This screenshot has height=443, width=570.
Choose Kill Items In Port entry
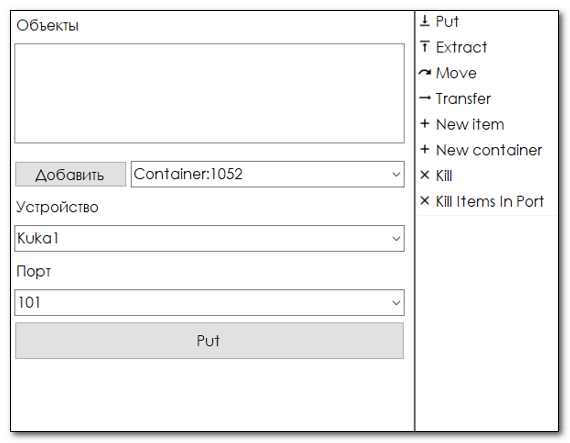(x=487, y=201)
